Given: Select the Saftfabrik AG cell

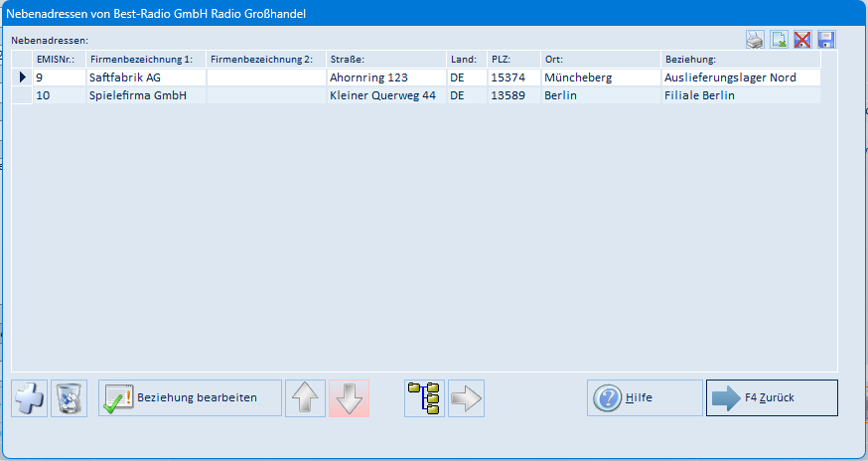Looking at the screenshot, I should point(146,77).
